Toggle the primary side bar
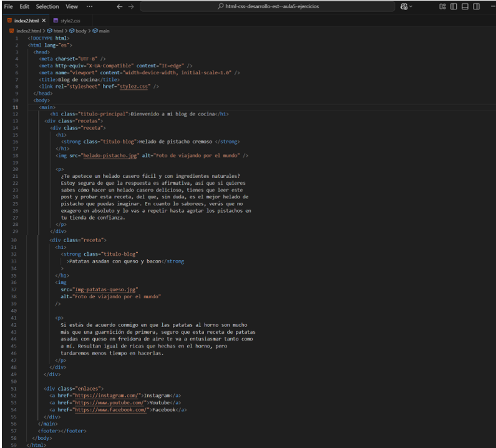This screenshot has height=448, width=496. point(454,6)
